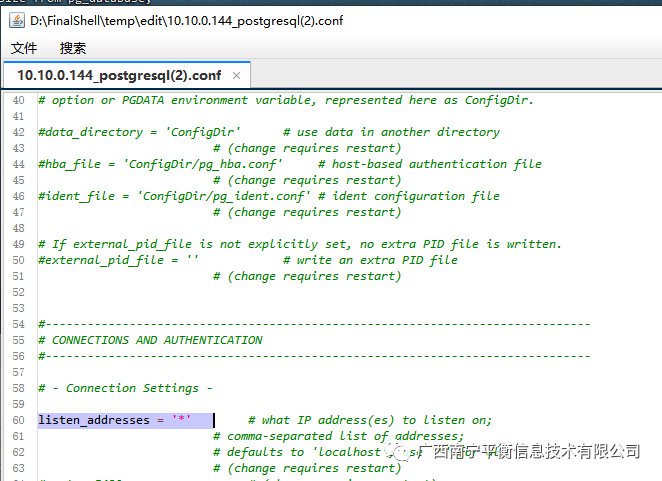This screenshot has width=662, height=481.
Task: Click the CONNECTIONS AND AUTHENTICATION heading
Action: 150,340
